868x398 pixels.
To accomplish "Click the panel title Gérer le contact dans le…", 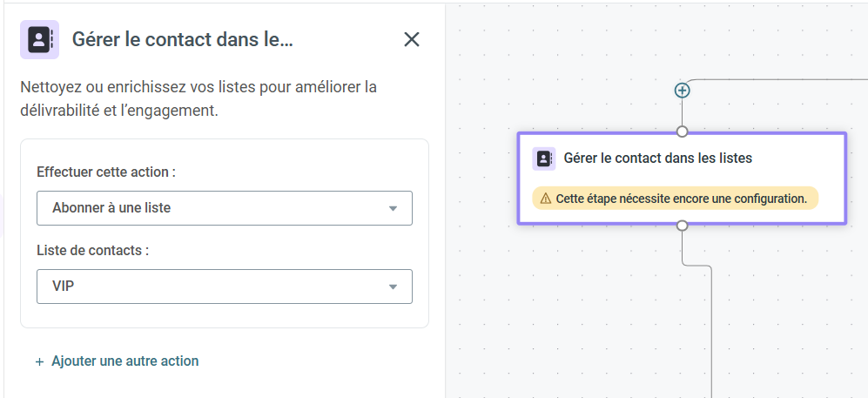I will pos(182,40).
